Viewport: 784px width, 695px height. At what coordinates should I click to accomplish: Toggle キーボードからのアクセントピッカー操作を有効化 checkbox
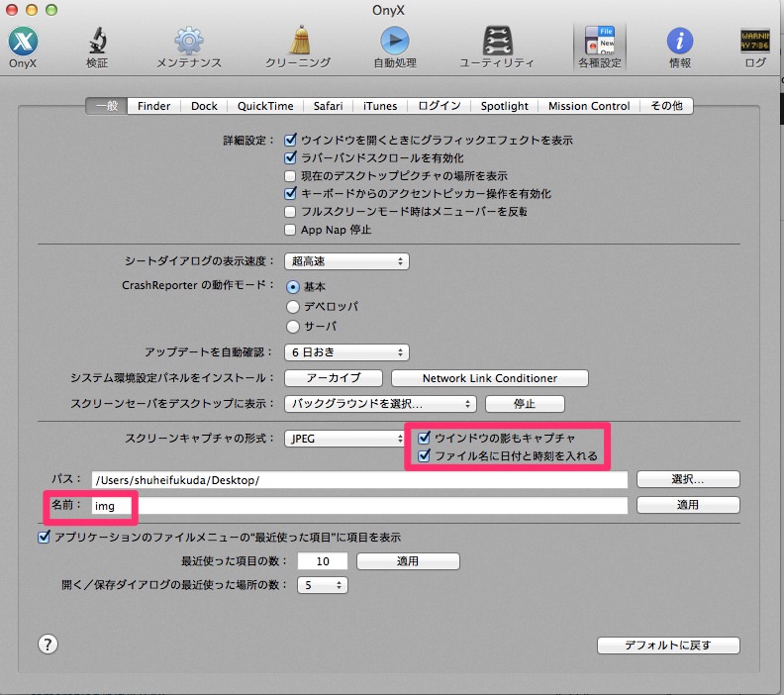tap(290, 193)
